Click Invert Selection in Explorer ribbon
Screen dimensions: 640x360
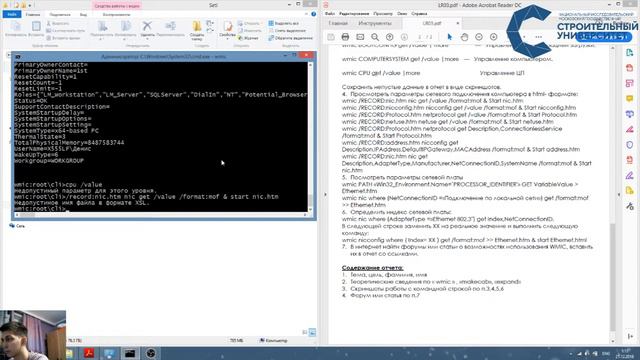click(x=291, y=38)
